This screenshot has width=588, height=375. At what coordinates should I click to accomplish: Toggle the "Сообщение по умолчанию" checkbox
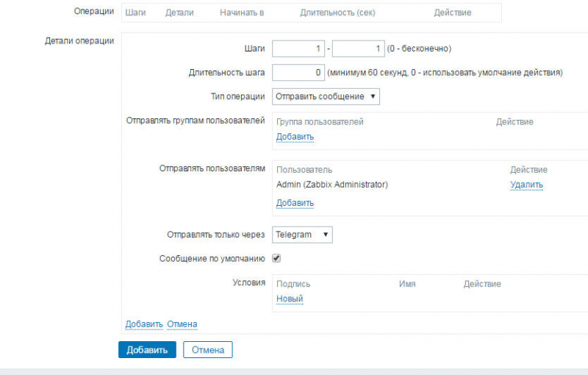tap(276, 259)
